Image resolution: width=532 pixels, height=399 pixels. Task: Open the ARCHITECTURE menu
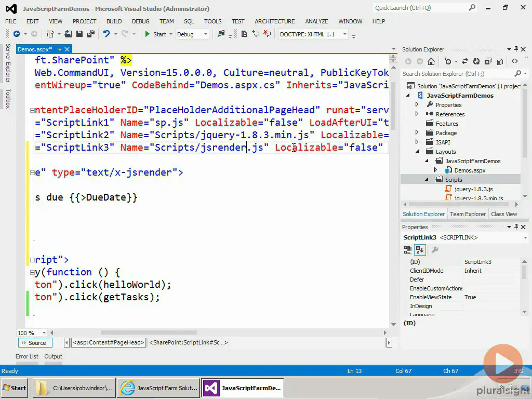[x=275, y=21]
